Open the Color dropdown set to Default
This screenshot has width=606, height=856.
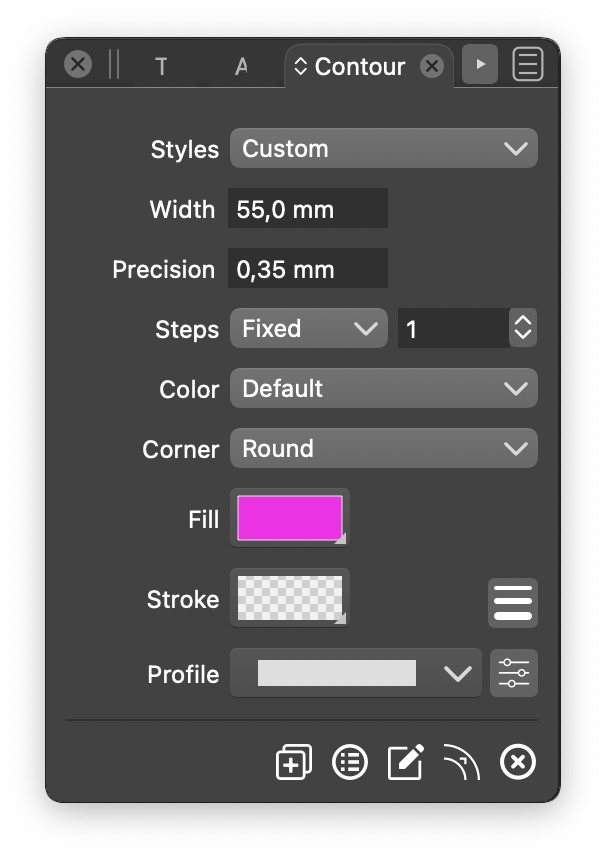384,388
